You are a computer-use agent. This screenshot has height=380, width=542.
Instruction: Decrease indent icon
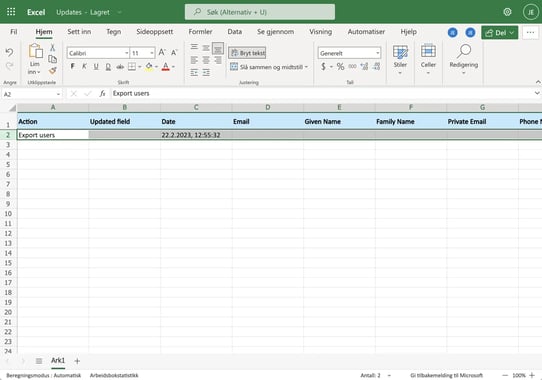pos(194,73)
